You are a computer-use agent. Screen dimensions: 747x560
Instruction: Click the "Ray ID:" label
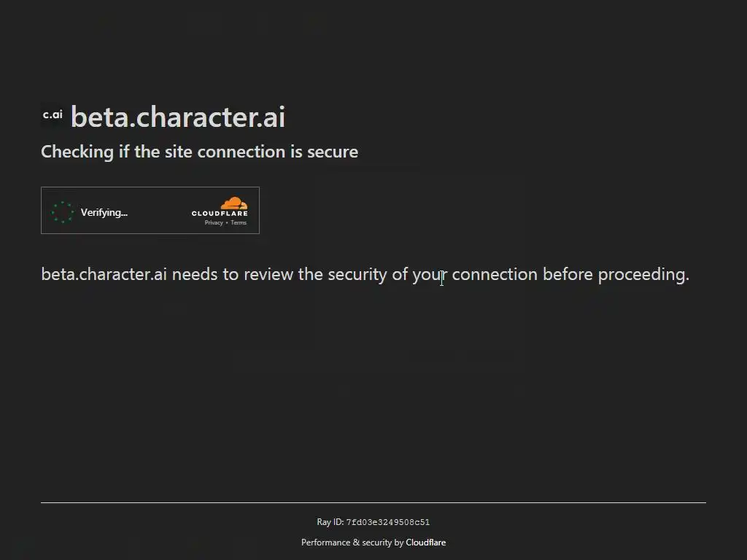[330, 522]
